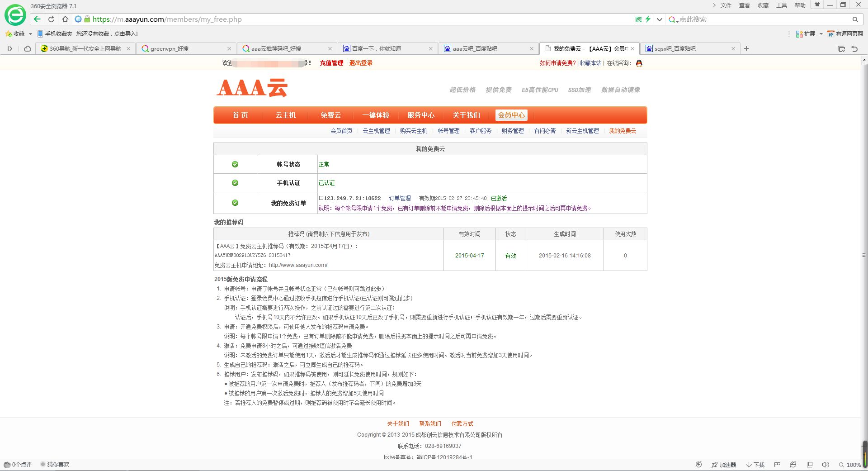Close the aaa云推荐码吧_好搜 tab

330,49
